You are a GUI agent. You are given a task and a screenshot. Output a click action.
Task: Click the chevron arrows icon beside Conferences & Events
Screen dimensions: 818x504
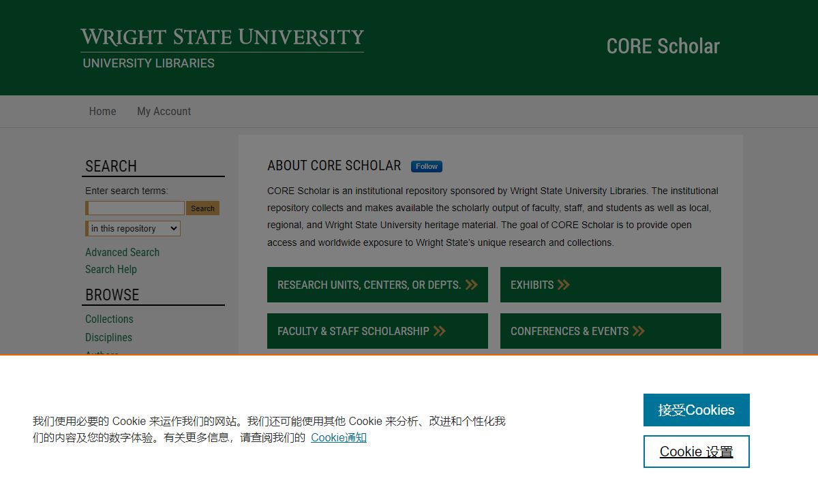639,331
